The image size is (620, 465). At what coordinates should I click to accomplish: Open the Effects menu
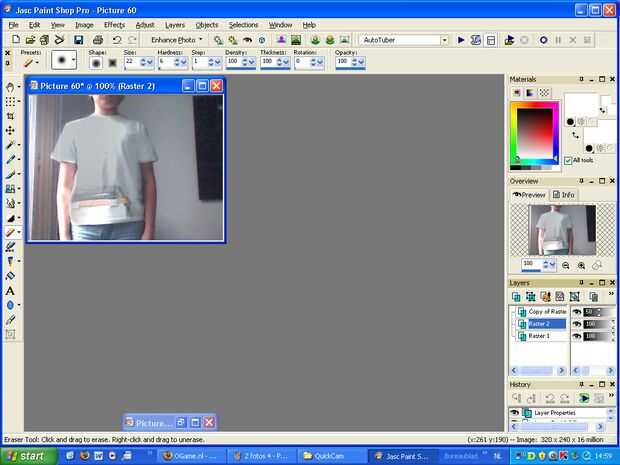tap(114, 24)
